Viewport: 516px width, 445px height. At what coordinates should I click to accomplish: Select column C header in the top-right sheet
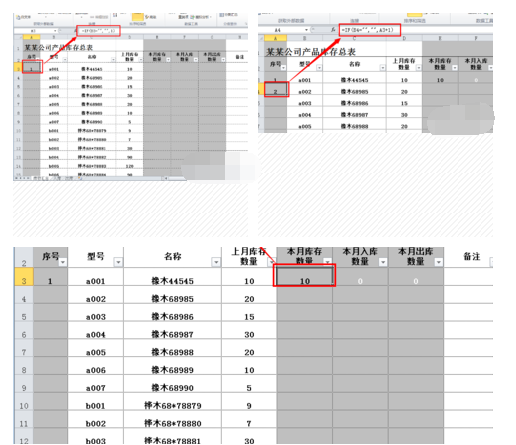[x=354, y=38]
